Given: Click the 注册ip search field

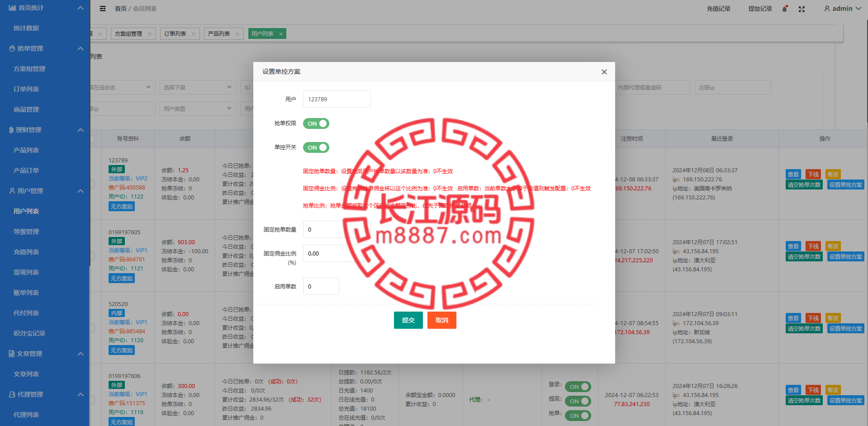Looking at the screenshot, I should (x=733, y=87).
